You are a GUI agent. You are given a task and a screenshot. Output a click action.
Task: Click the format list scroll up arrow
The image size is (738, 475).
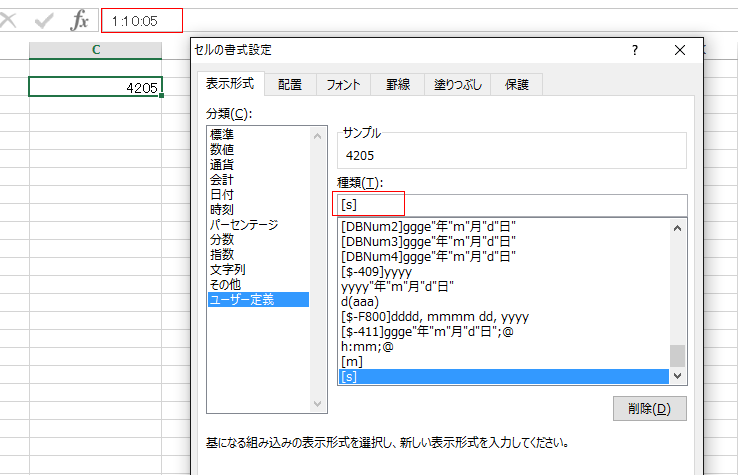point(677,228)
